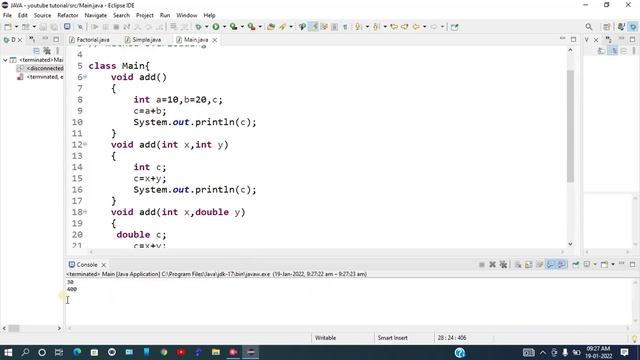Open the Project menu
Image resolution: width=640 pixels, height=360 pixels.
(144, 15)
